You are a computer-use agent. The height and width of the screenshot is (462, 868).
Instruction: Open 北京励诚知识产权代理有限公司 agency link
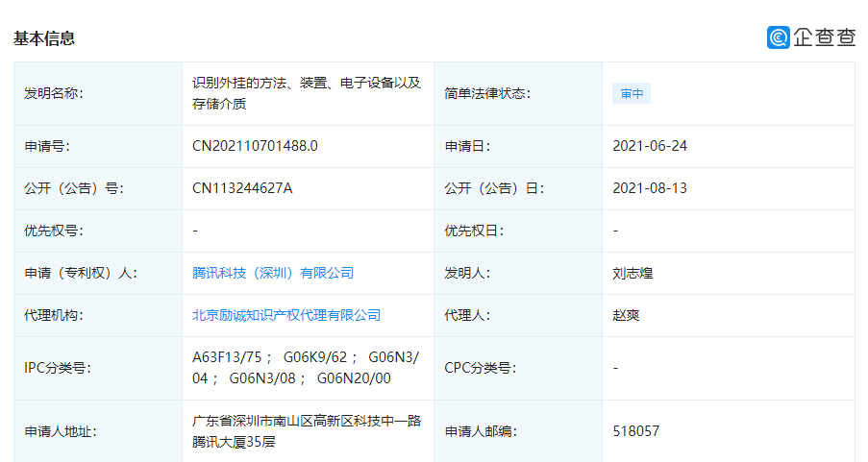pyautogui.click(x=286, y=315)
